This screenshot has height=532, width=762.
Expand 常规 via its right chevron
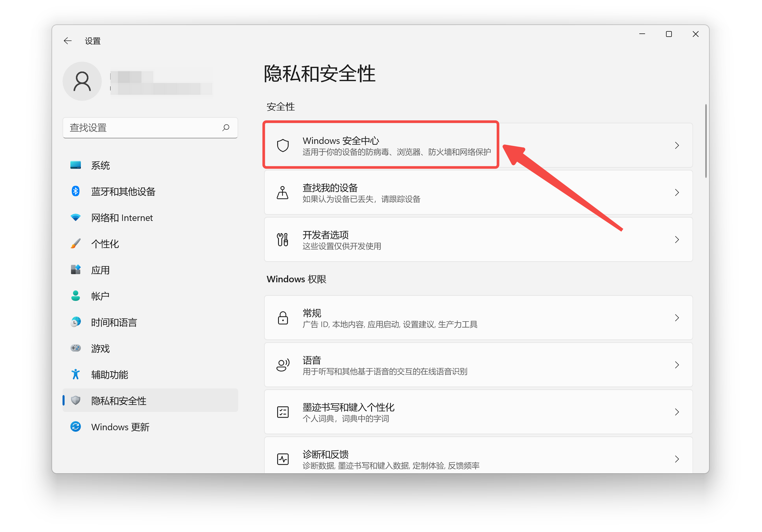point(677,318)
